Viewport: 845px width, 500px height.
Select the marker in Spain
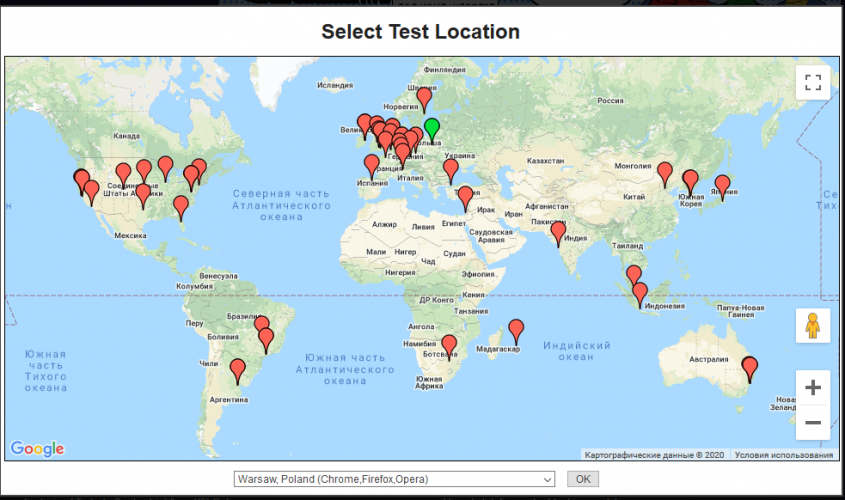point(372,165)
